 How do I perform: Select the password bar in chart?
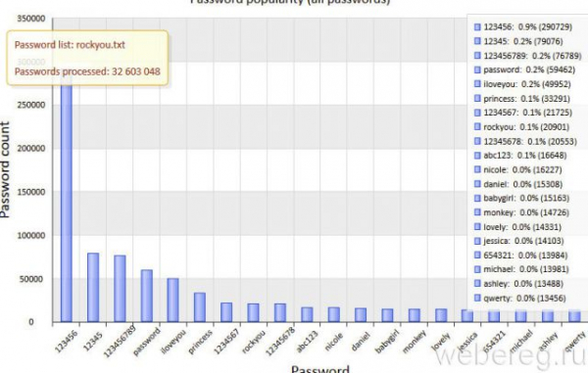click(x=147, y=296)
